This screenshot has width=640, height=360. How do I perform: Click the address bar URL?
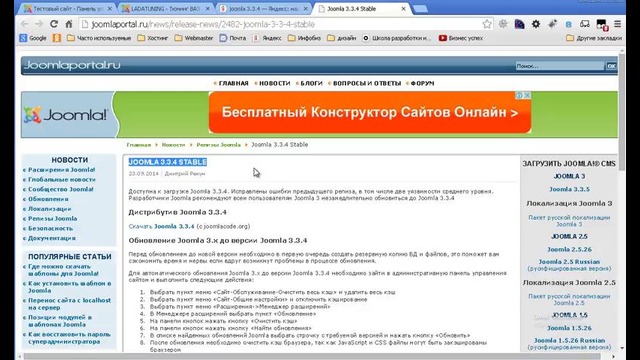tap(203, 24)
